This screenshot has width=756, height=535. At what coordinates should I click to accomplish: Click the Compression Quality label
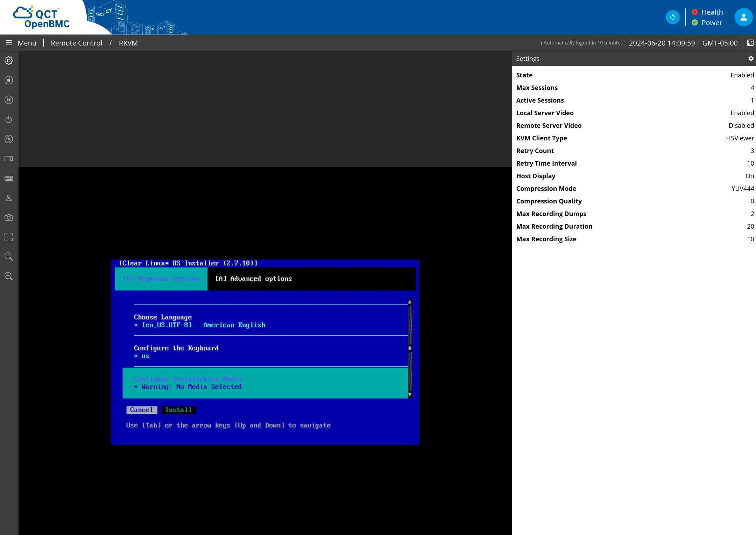[x=549, y=201]
